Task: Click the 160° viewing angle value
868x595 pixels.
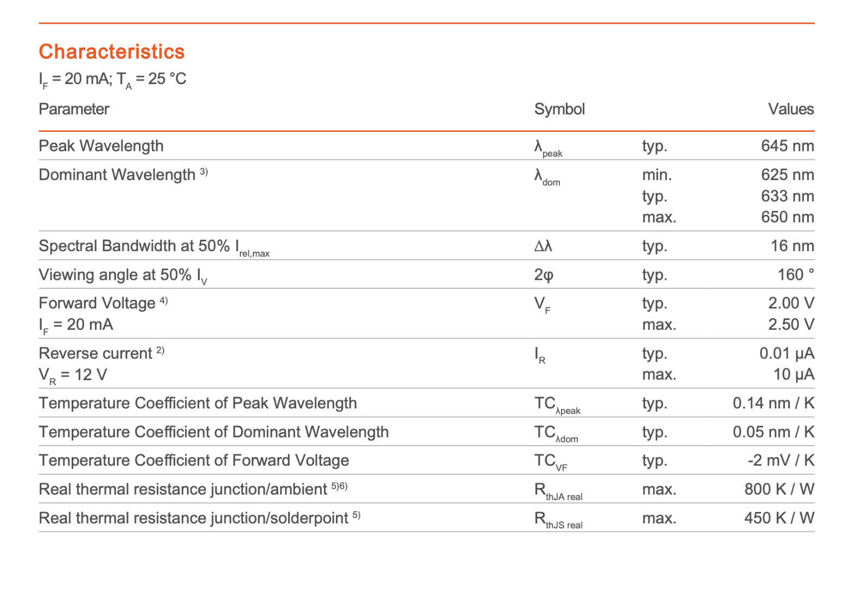Action: pyautogui.click(x=796, y=274)
